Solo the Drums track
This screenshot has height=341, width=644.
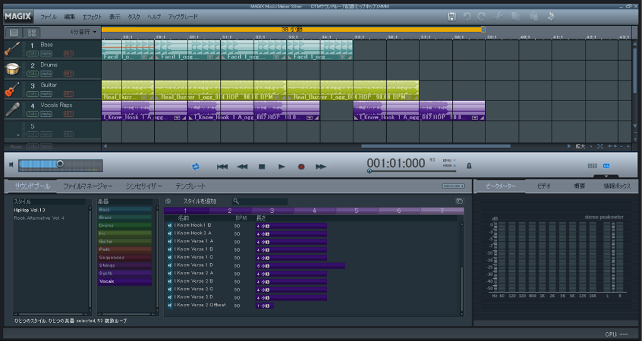[33, 74]
